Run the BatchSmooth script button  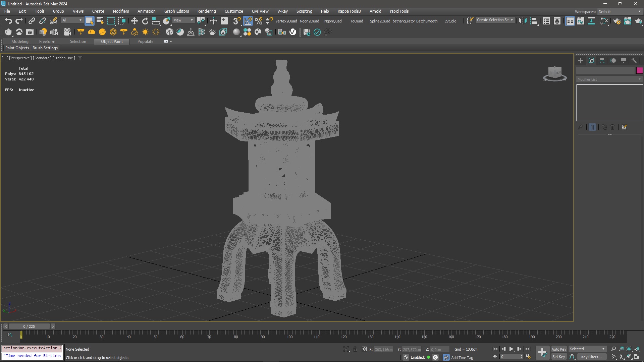coord(427,21)
